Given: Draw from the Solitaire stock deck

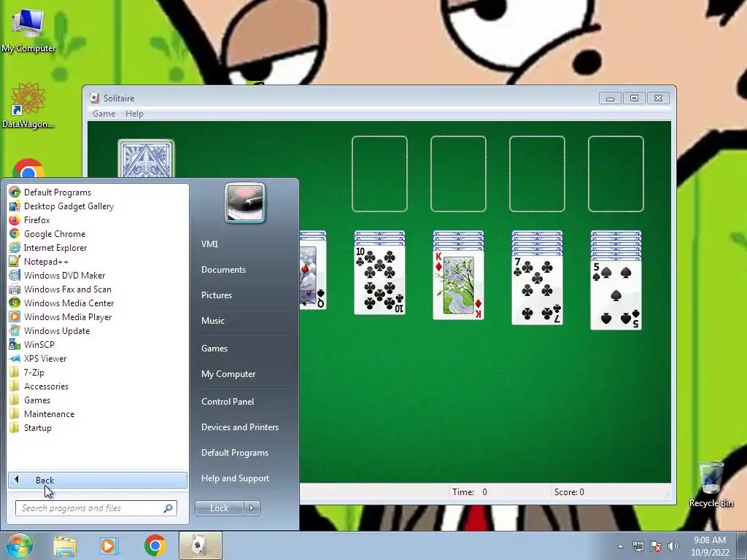Looking at the screenshot, I should point(146,159).
